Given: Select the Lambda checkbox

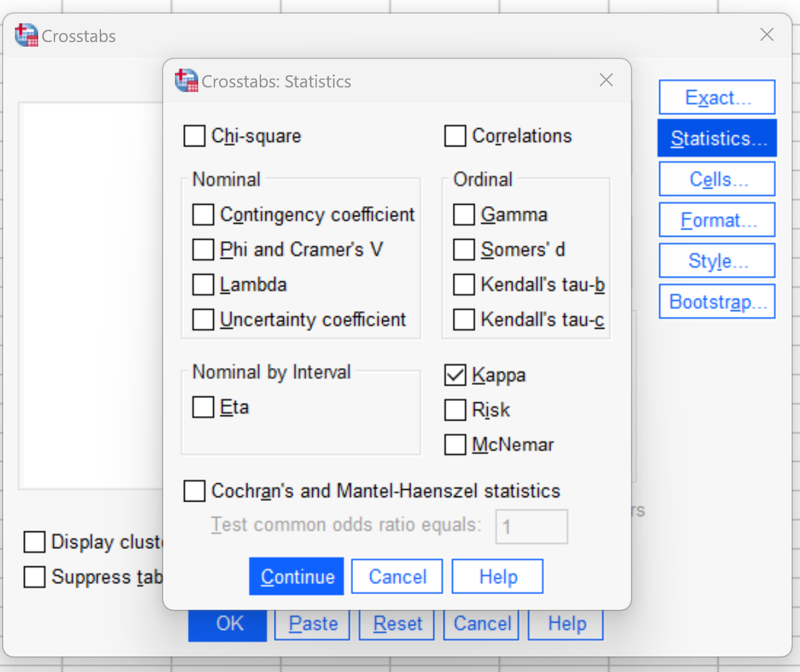Looking at the screenshot, I should [x=203, y=284].
